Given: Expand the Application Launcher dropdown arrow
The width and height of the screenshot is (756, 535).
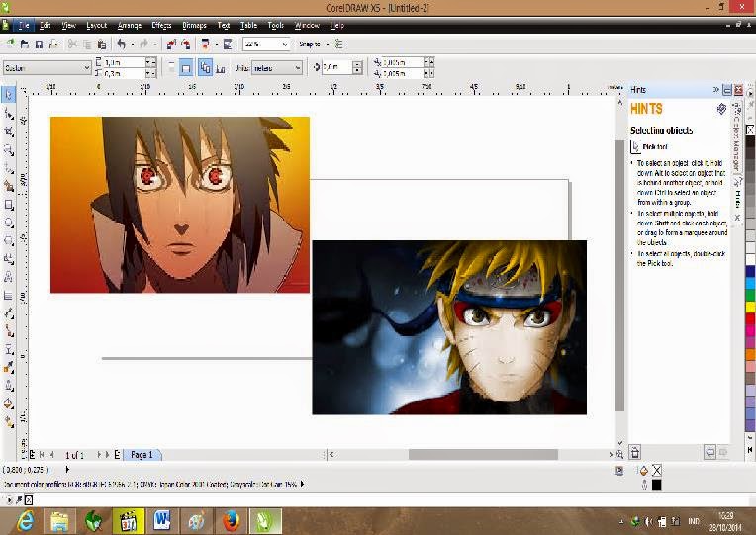Looking at the screenshot, I should click(216, 45).
